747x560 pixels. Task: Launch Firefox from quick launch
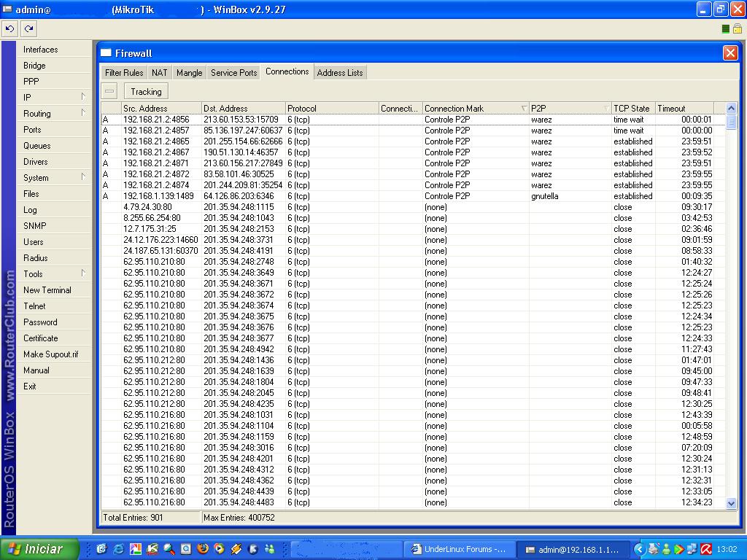(x=203, y=549)
